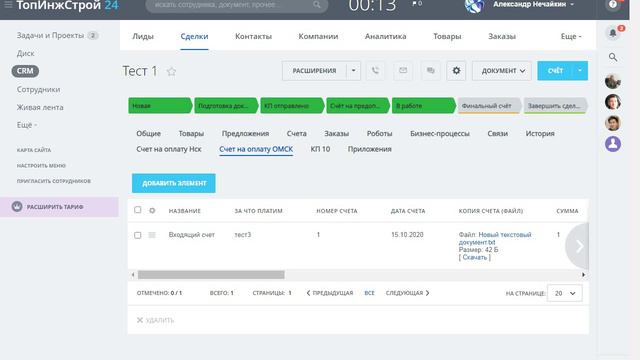Click the Добавить элемент button

(173, 183)
